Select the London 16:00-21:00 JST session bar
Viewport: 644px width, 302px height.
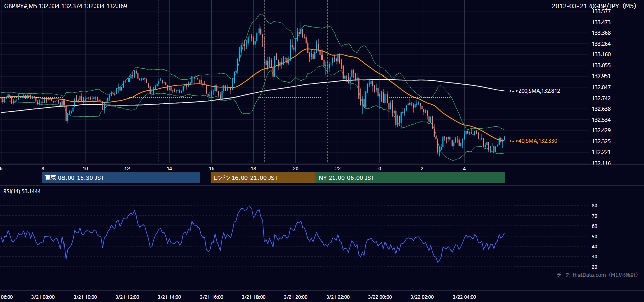point(263,178)
